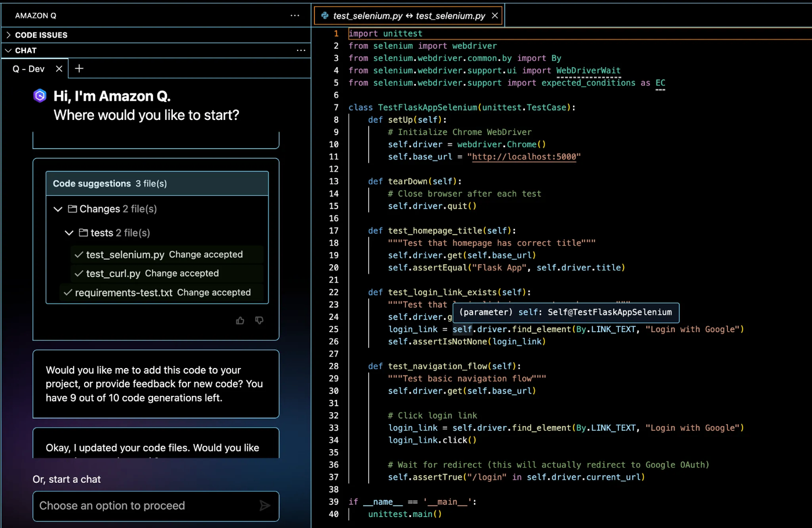812x528 pixels.
Task: Click the Code suggestions header
Action: click(x=157, y=184)
